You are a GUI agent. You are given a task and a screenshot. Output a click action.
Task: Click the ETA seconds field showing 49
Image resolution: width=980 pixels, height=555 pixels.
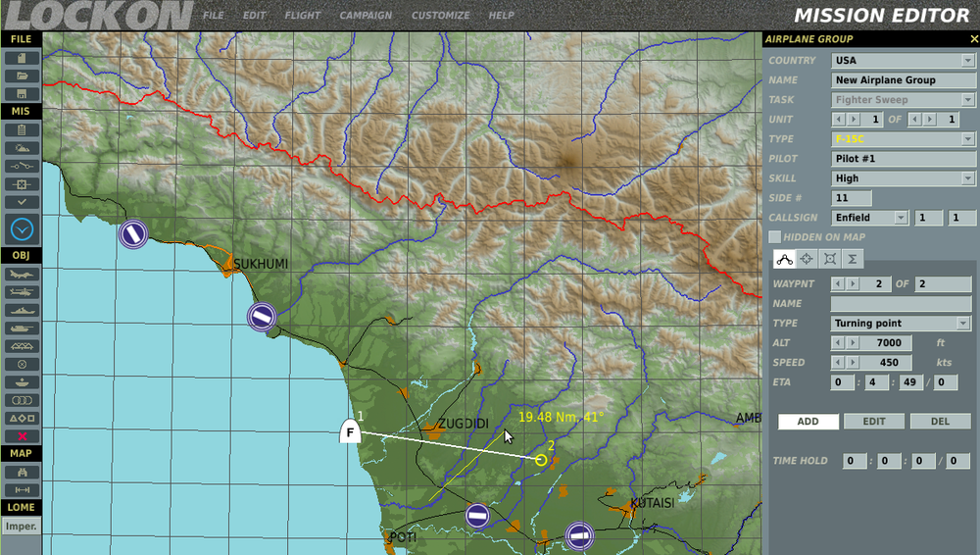pos(909,382)
